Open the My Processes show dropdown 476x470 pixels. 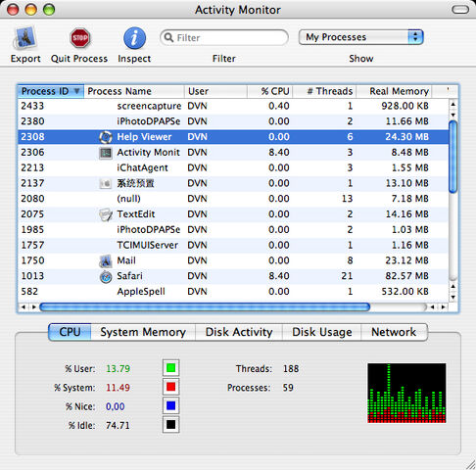[360, 37]
